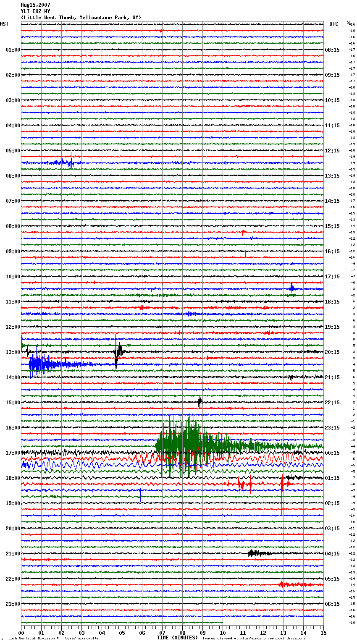Screen dimensions: 357x644
Task: Click the MST time 23:00
Action: point(13,604)
